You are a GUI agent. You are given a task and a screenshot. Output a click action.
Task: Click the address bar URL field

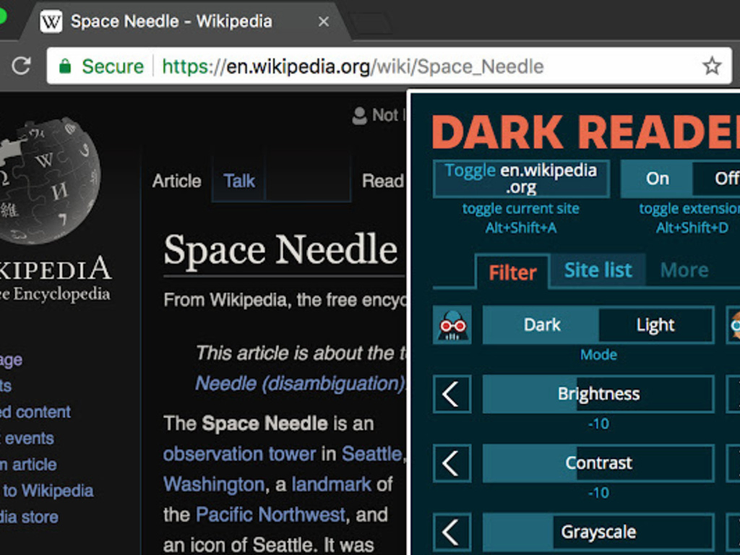point(389,66)
